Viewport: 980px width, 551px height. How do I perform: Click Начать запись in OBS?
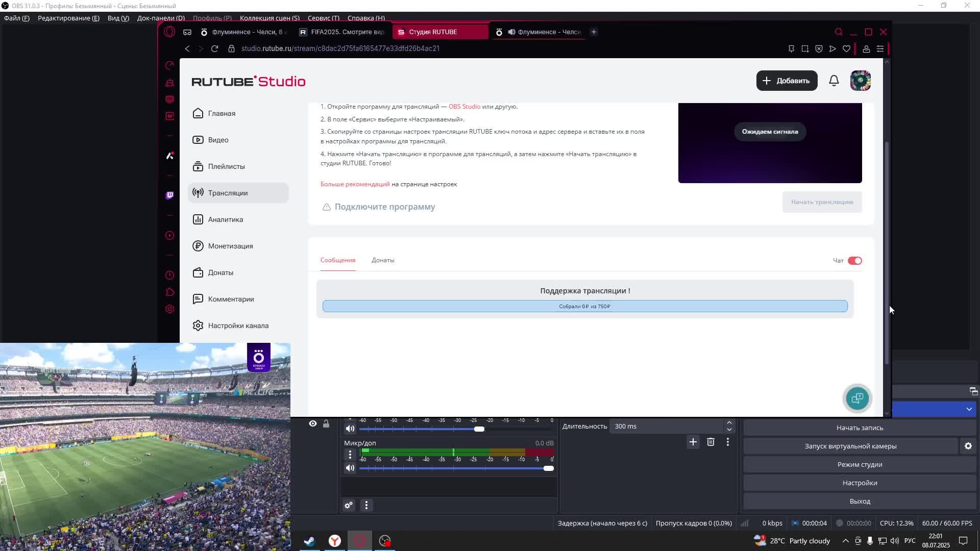(860, 428)
